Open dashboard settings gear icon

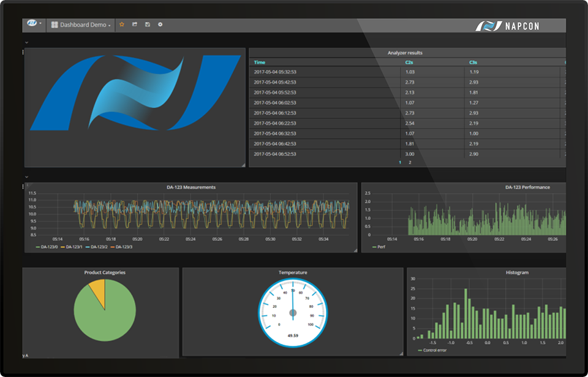point(160,25)
